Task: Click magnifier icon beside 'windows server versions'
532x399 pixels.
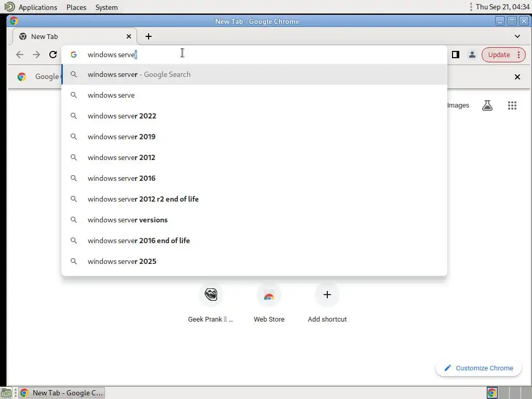Action: [74, 220]
